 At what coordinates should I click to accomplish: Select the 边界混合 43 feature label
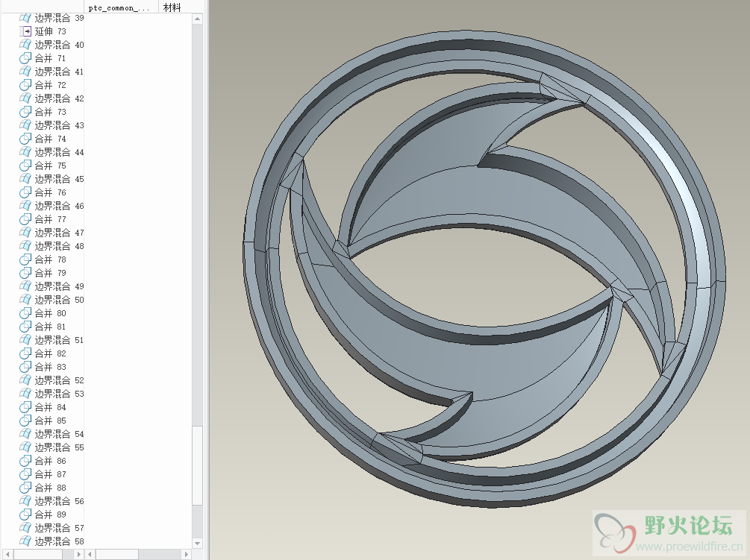(x=59, y=125)
